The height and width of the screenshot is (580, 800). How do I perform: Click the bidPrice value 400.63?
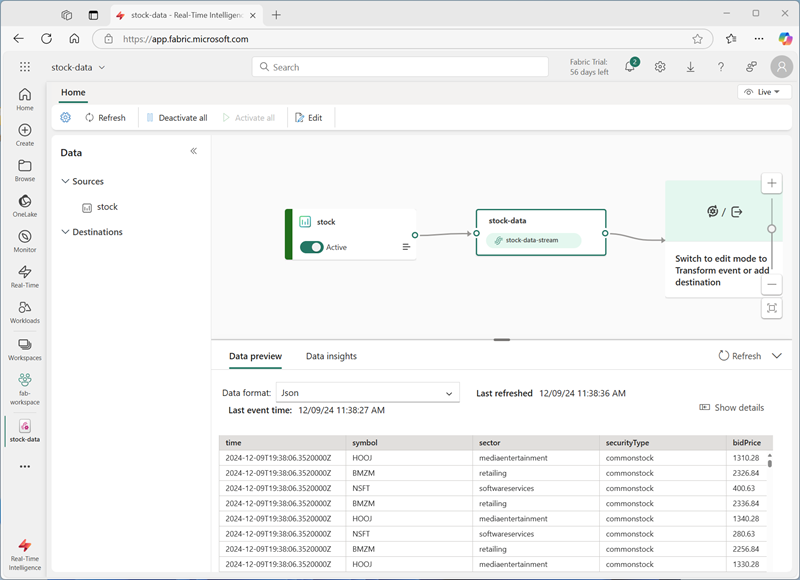[x=743, y=488]
